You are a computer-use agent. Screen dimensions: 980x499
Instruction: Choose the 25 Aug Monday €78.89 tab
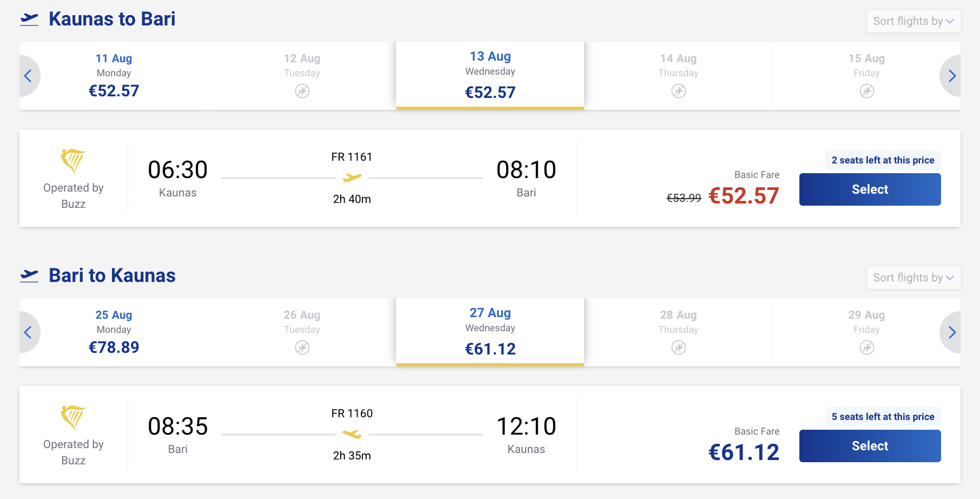pos(114,332)
